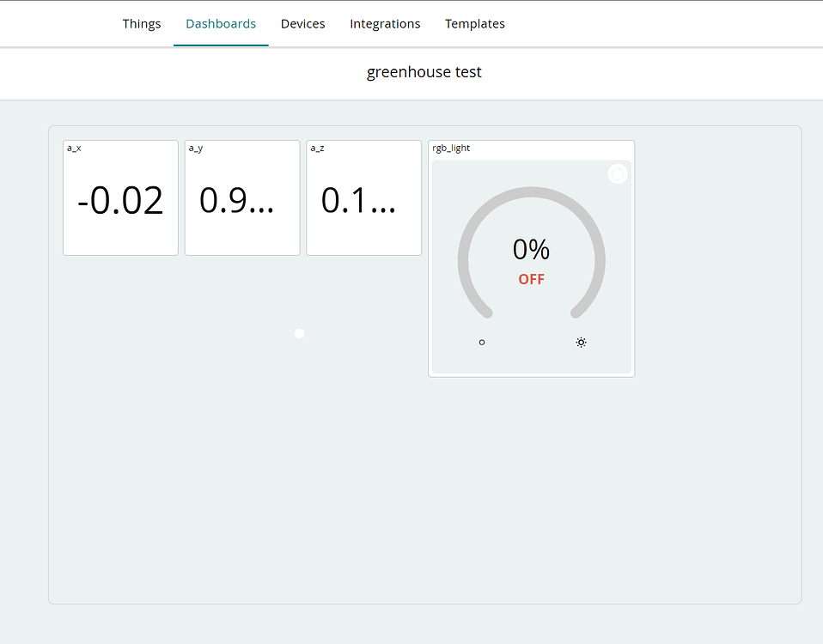Click the greenhouse test dashboard title

pos(424,71)
